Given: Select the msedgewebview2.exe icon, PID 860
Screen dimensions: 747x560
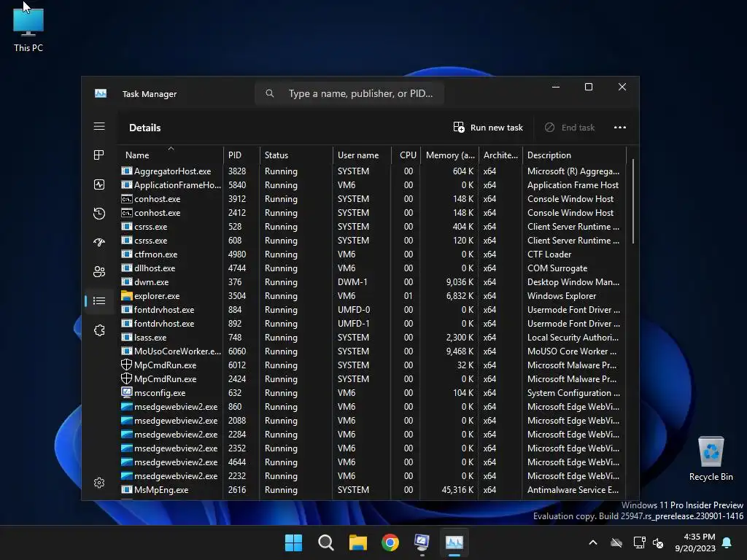Looking at the screenshot, I should [126, 406].
